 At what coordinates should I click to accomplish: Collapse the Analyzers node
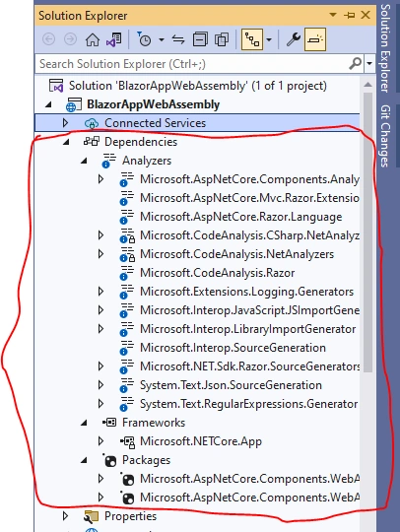(x=84, y=162)
